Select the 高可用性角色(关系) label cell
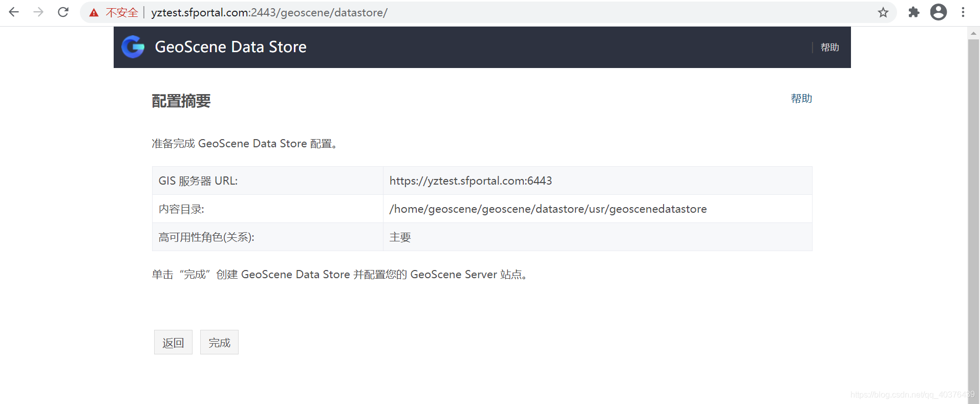 point(267,237)
